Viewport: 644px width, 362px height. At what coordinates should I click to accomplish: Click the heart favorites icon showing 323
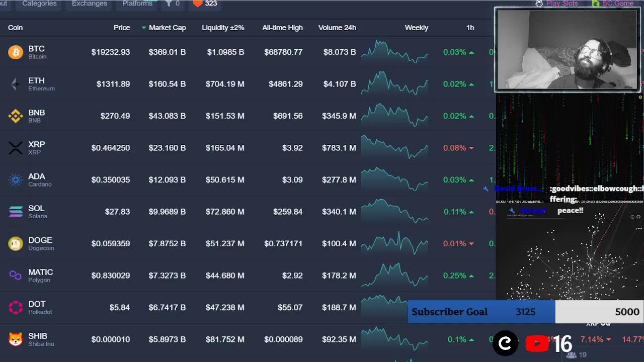[x=198, y=4]
